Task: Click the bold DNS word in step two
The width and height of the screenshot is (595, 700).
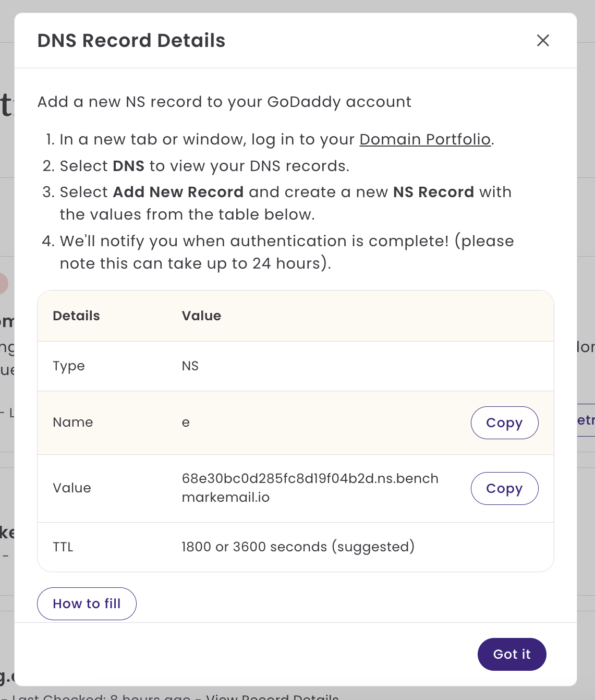Action: [x=128, y=166]
